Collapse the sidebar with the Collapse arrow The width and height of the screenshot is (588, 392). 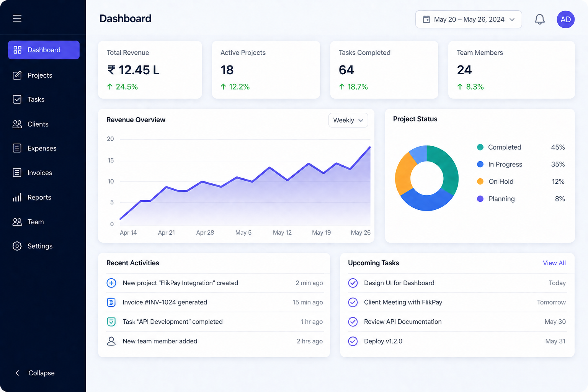coord(17,373)
